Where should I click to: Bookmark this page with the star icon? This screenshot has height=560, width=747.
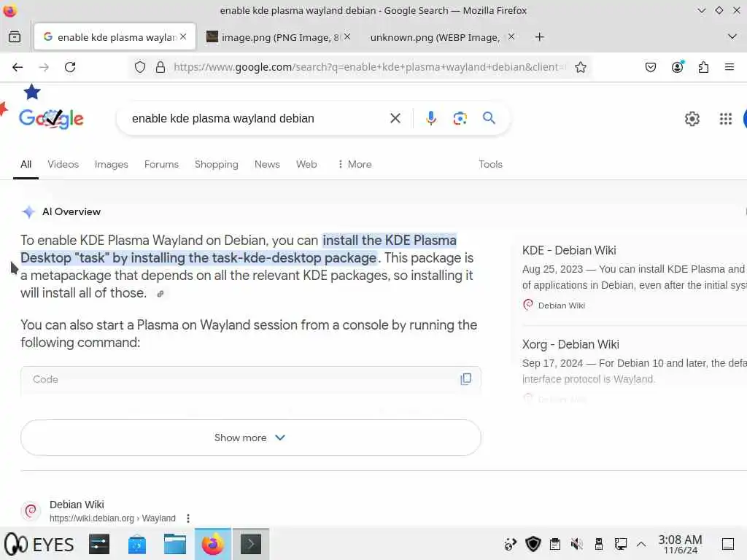[x=580, y=67]
